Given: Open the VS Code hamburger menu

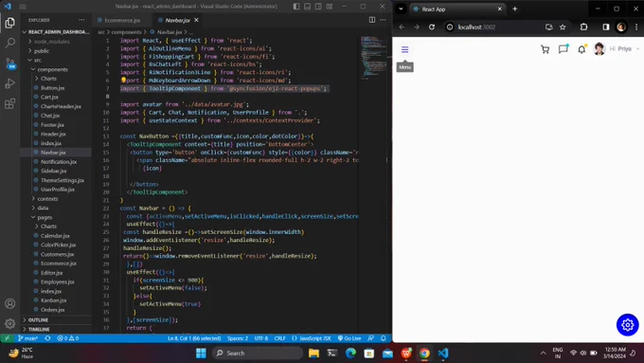Looking at the screenshot, I should tap(23, 7).
